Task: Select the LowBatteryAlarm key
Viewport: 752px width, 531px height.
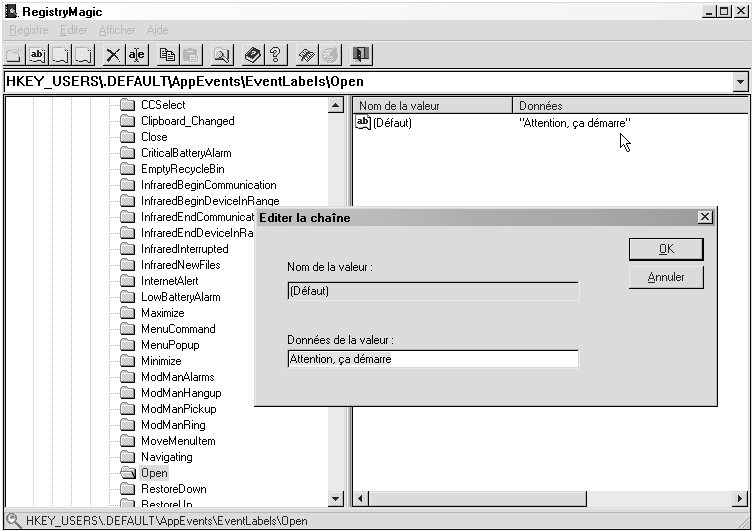Action: point(181,297)
